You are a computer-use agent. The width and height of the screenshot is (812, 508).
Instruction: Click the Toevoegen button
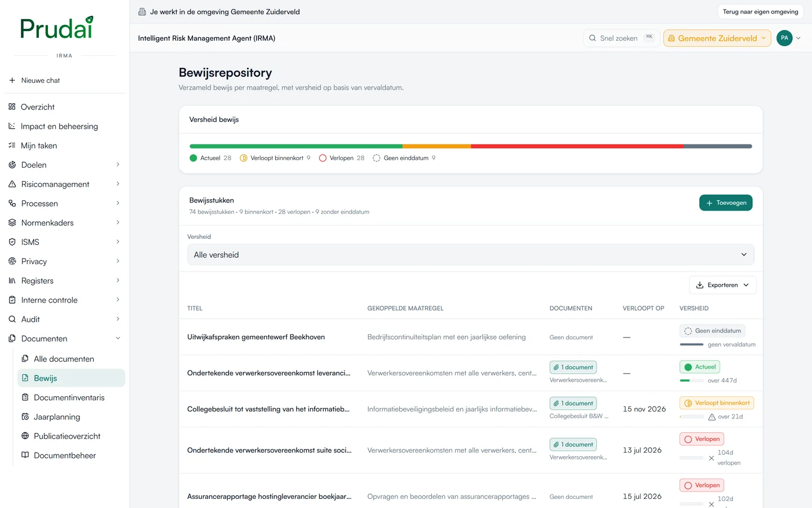[x=726, y=203]
